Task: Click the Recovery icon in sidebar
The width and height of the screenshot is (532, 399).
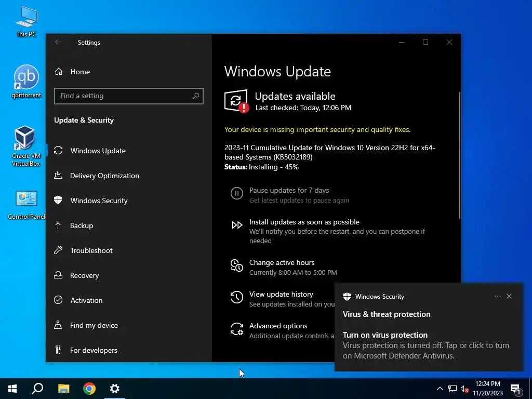Action: 58,275
